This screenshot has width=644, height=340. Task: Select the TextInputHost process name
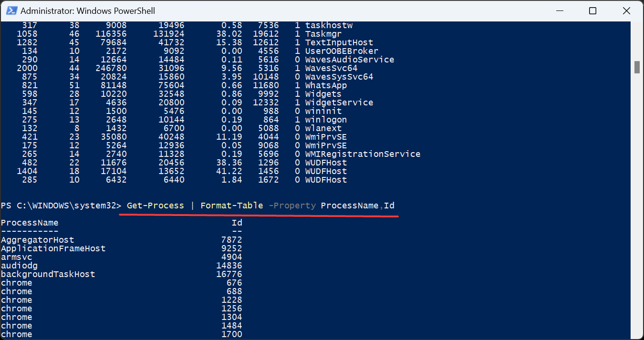pos(340,42)
